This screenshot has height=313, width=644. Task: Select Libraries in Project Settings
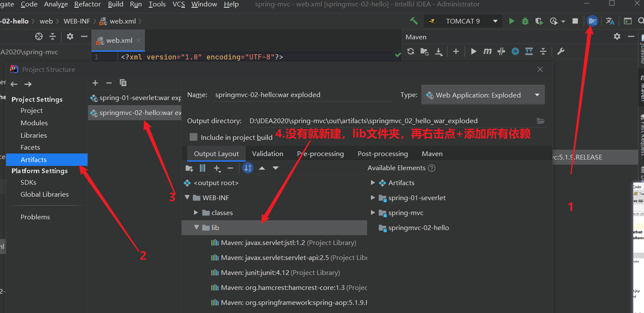click(34, 135)
